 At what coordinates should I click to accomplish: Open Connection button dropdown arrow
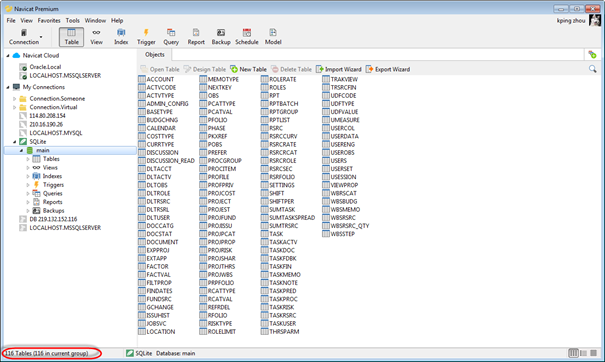(41, 37)
